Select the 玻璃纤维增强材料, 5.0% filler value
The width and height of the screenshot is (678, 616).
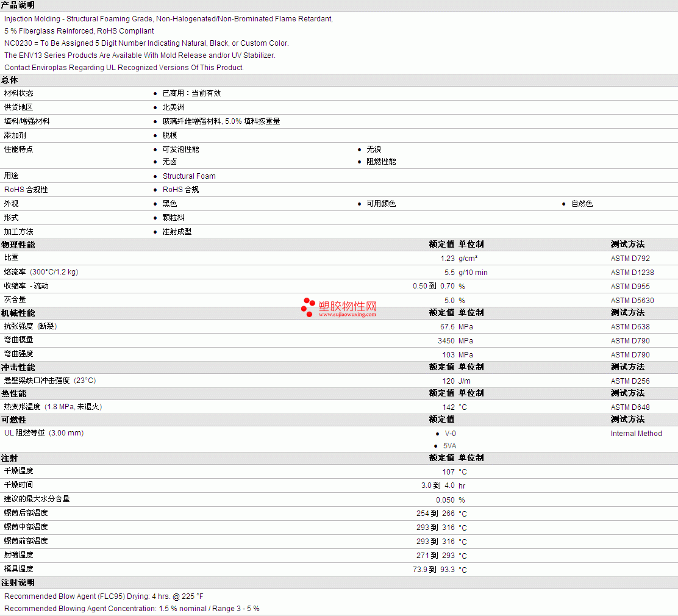point(221,121)
